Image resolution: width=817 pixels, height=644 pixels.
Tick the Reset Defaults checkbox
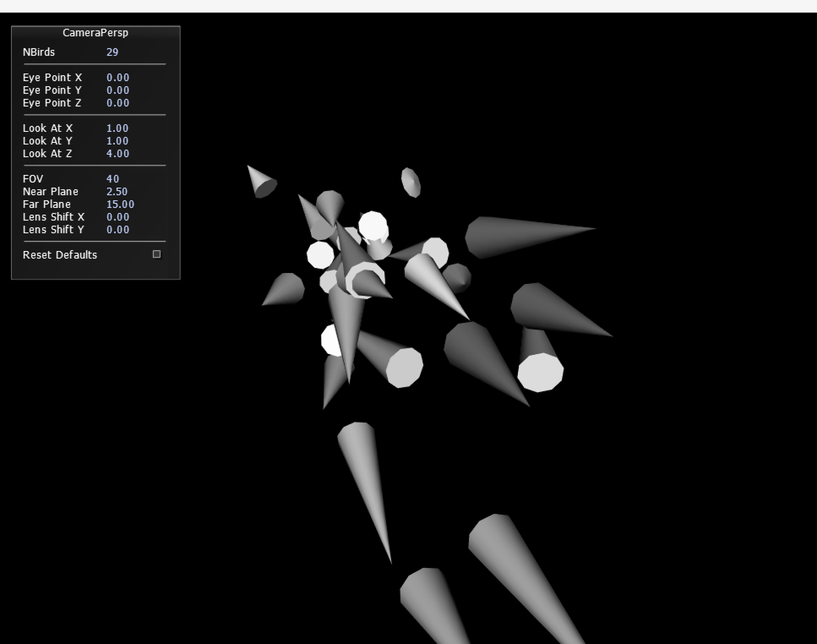point(157,254)
